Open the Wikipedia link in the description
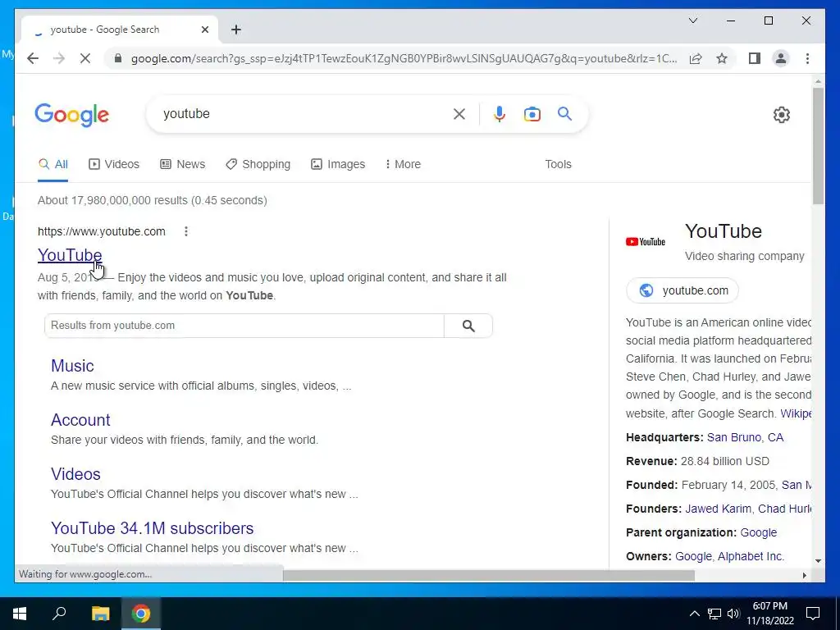The height and width of the screenshot is (630, 840). (x=796, y=413)
